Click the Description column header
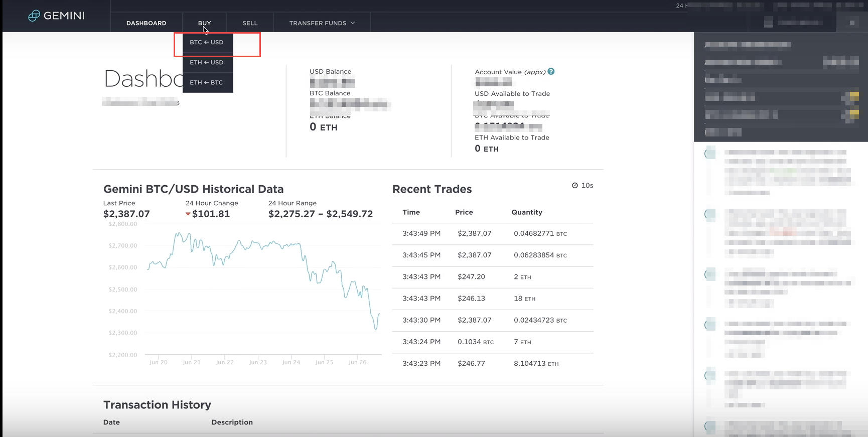868x437 pixels. click(x=232, y=422)
